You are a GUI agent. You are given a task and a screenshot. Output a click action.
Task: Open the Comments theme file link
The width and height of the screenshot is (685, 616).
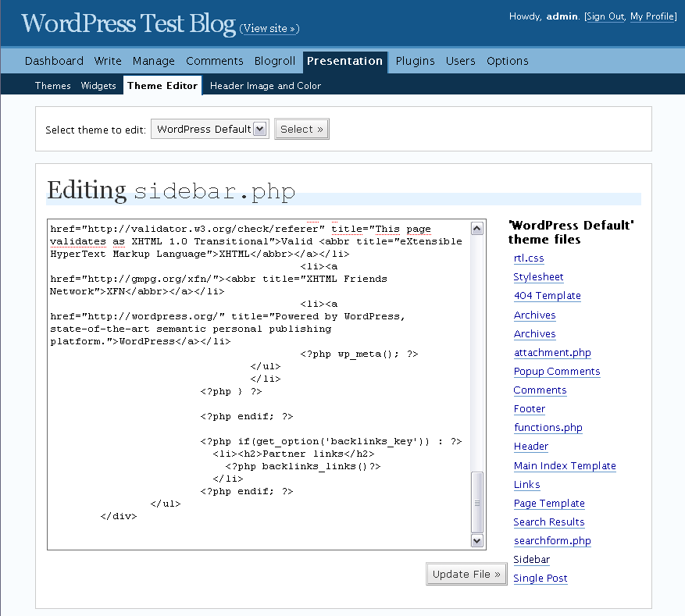(540, 390)
